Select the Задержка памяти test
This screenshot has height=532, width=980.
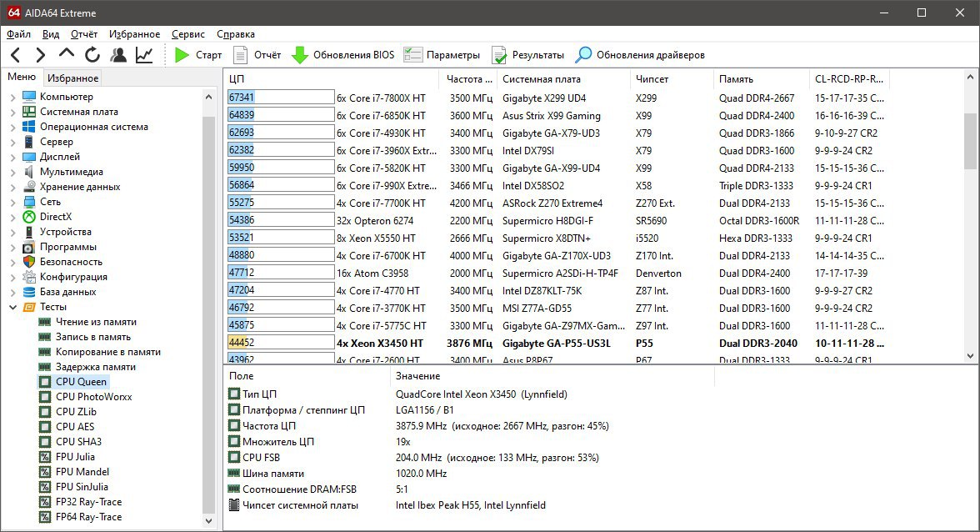point(96,367)
